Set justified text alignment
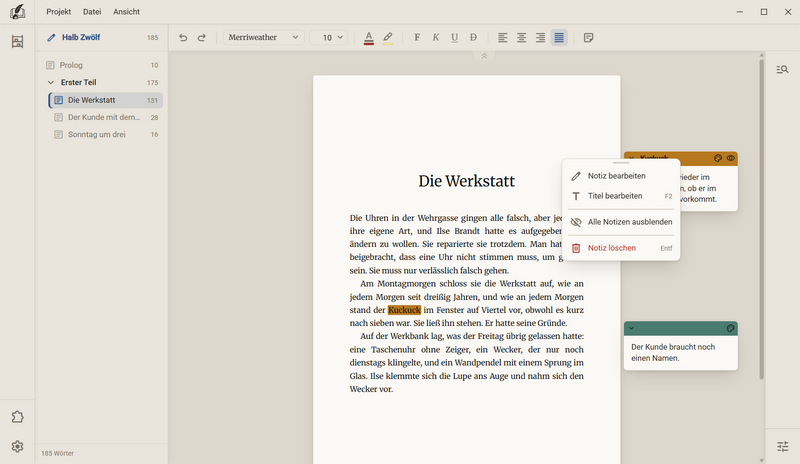The image size is (800, 464). point(559,38)
